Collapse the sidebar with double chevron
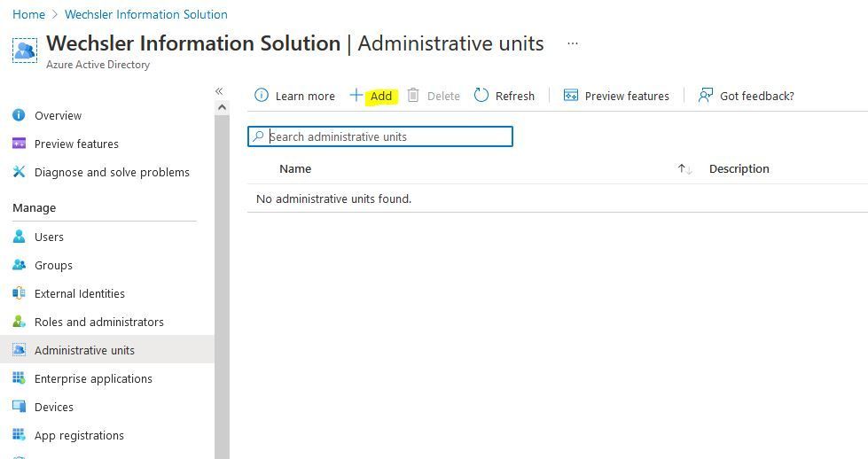 (x=219, y=91)
